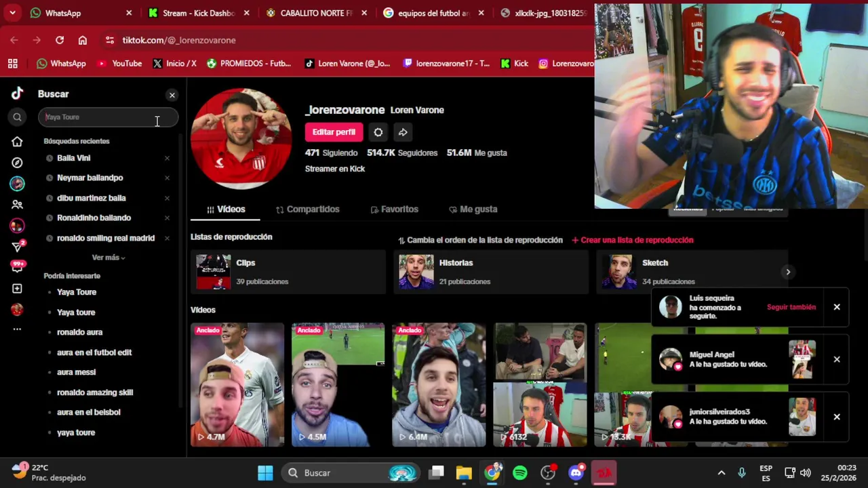This screenshot has width=868, height=488.
Task: Open profile settings gear button
Action: click(378, 132)
